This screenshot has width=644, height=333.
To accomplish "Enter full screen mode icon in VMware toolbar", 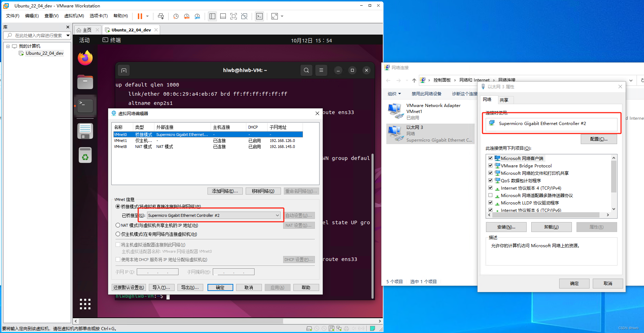I will [x=234, y=16].
